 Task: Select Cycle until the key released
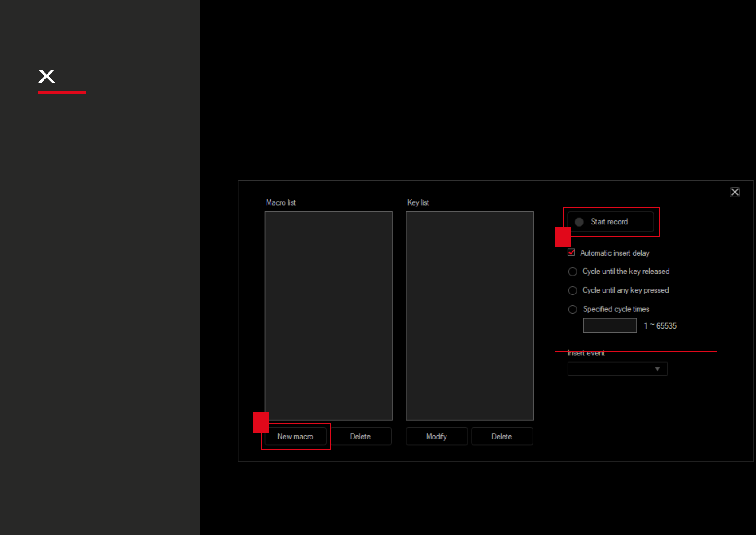coord(572,272)
